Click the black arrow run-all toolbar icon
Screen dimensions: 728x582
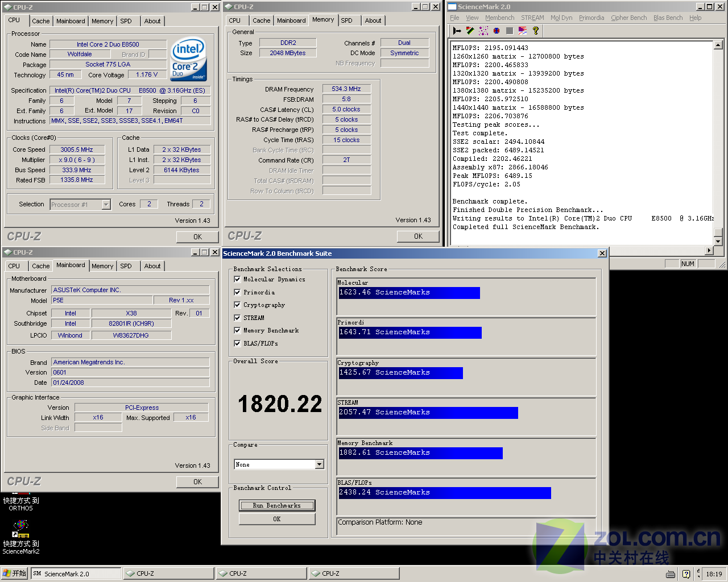point(457,31)
